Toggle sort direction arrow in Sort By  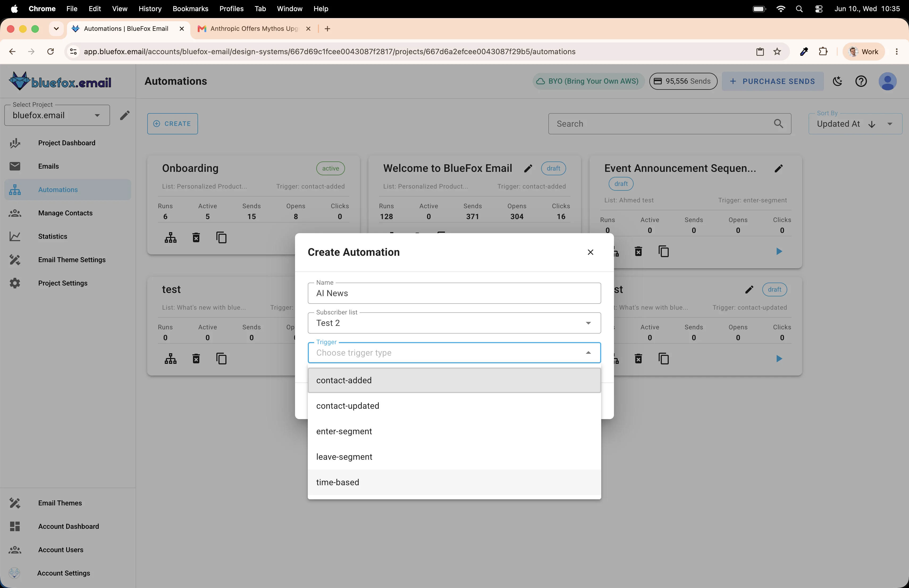tap(872, 124)
